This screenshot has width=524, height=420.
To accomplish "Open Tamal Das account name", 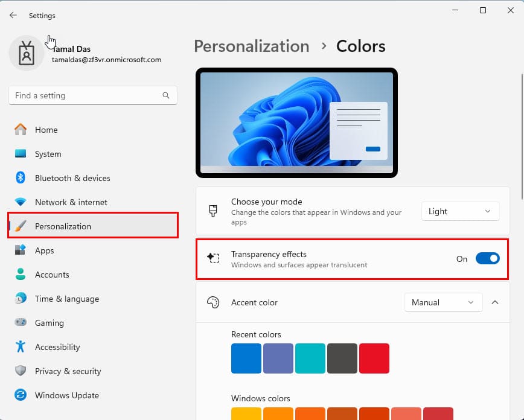I will pyautogui.click(x=71, y=49).
